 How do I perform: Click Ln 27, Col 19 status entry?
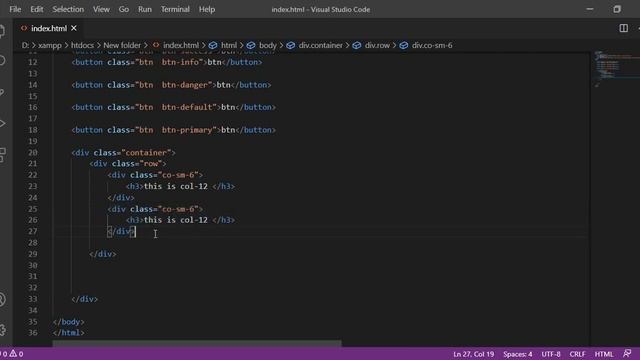click(473, 354)
